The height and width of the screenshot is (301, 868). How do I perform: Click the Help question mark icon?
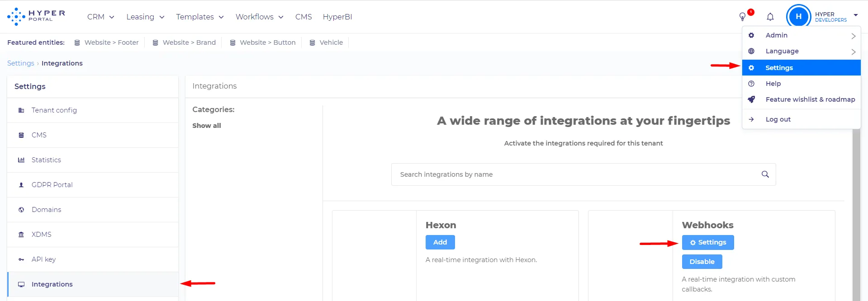pos(751,84)
